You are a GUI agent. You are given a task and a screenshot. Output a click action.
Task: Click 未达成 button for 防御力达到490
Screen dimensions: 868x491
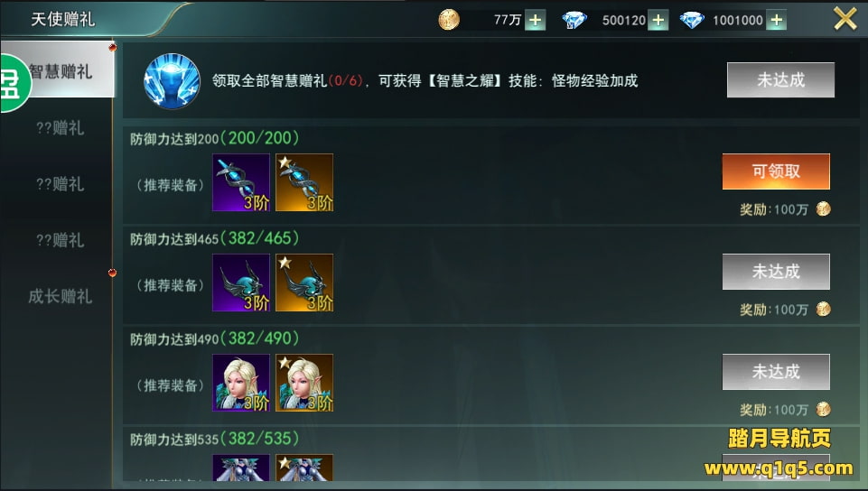click(776, 372)
